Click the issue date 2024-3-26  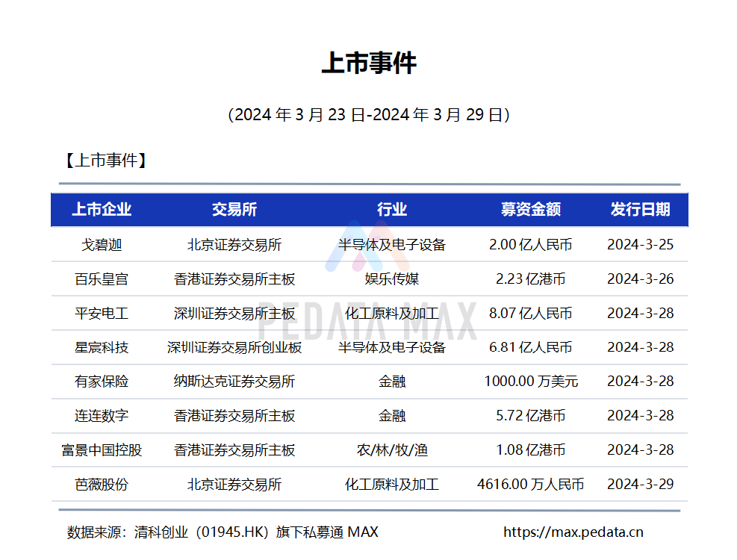640,279
